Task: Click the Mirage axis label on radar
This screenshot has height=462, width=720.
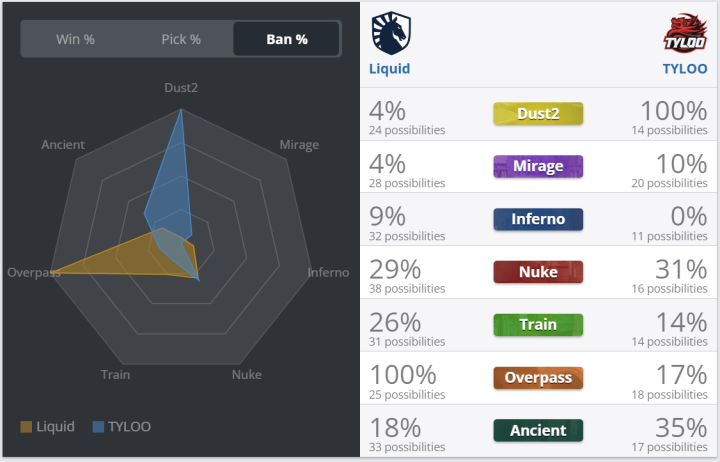Action: (x=299, y=145)
